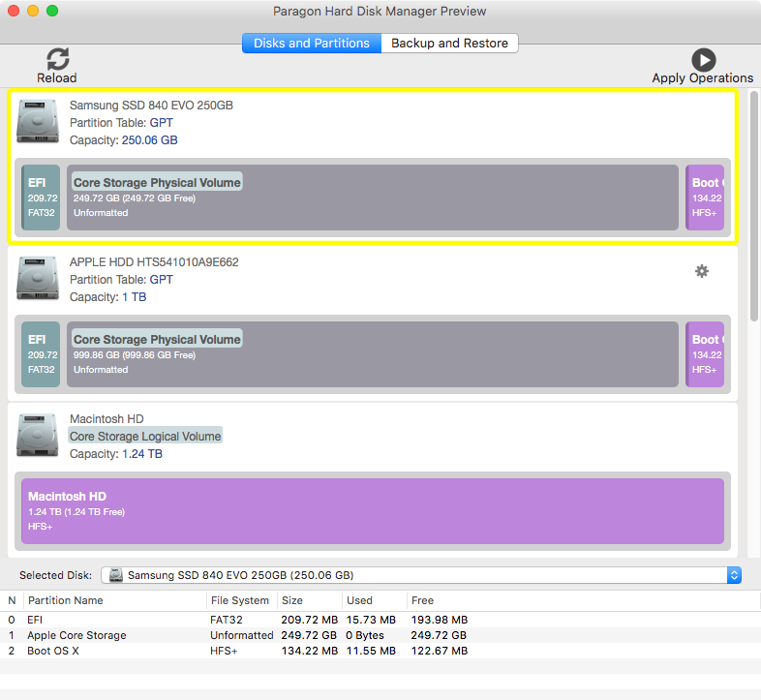Switch to Backup and Restore tab
This screenshot has width=761, height=700.
(449, 44)
